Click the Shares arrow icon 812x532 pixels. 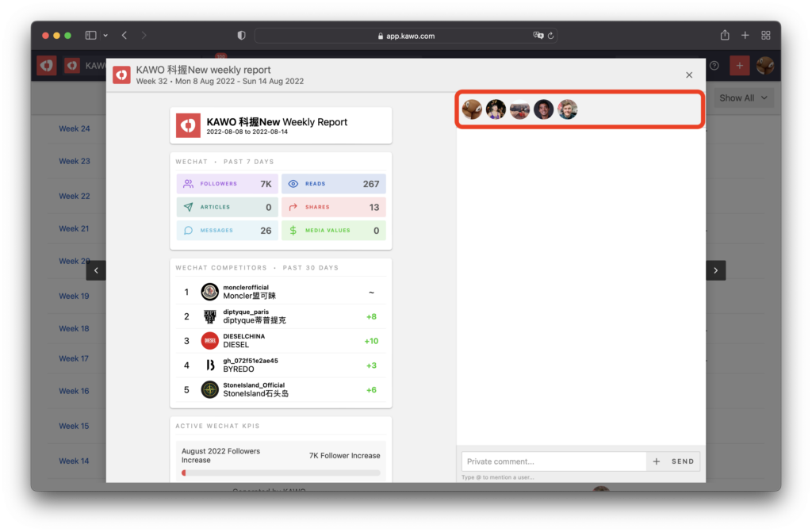click(x=293, y=207)
